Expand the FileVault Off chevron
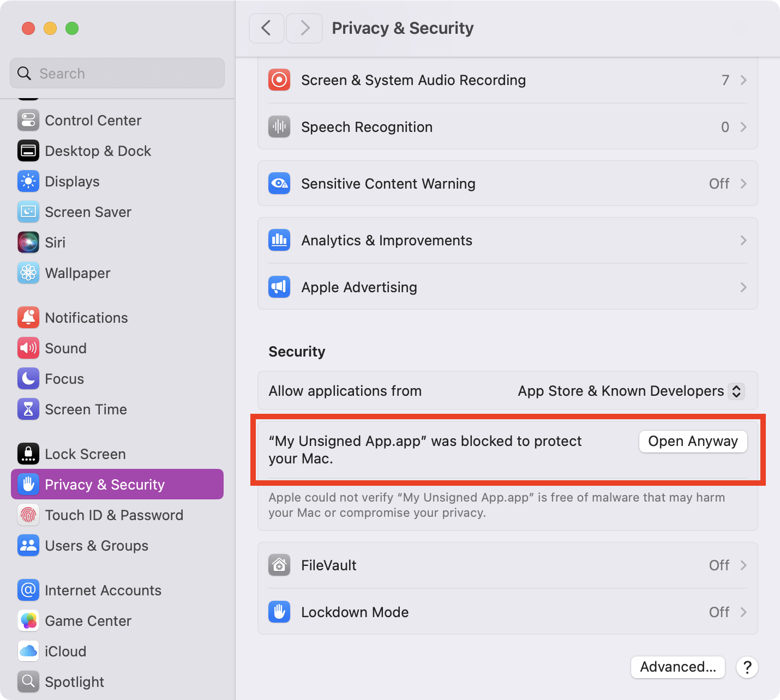This screenshot has height=700, width=780. click(x=743, y=565)
